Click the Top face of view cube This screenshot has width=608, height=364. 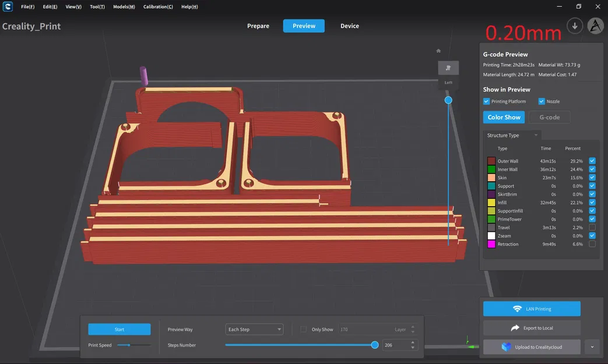[448, 68]
